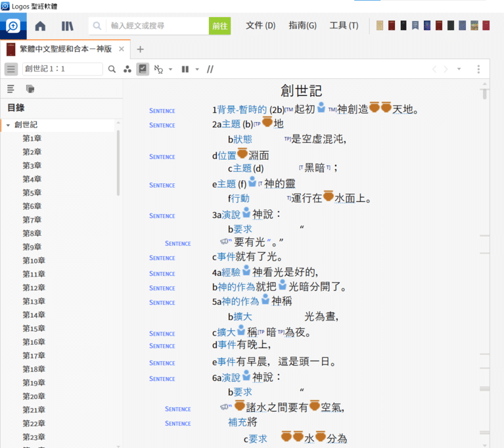
Task: Open the visual filters three-dots icon
Action: 127,69
